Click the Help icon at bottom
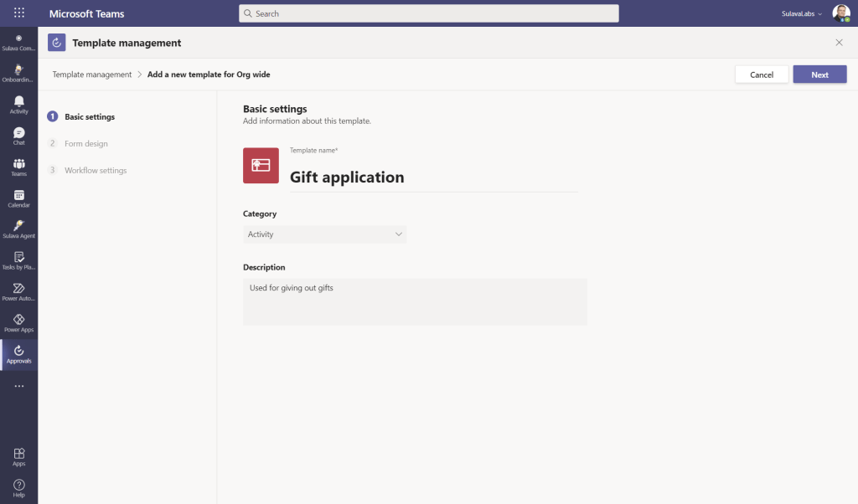The image size is (858, 504). 18,487
